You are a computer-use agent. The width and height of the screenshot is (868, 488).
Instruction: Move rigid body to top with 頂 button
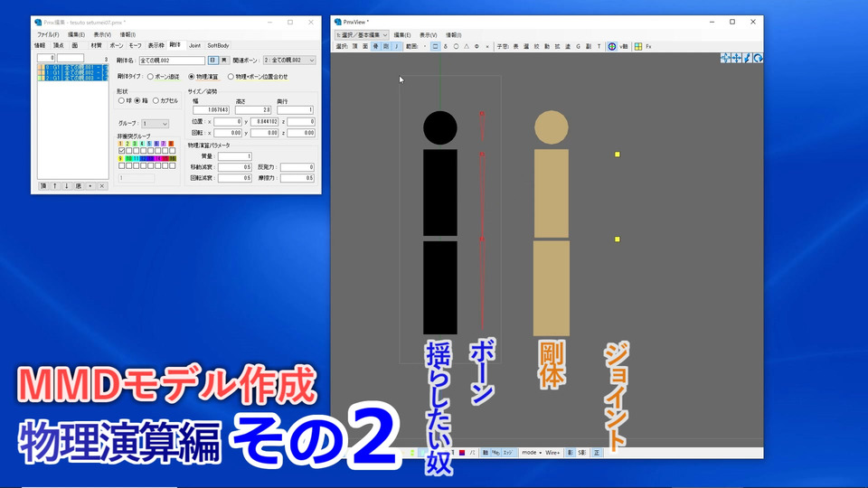(x=43, y=186)
